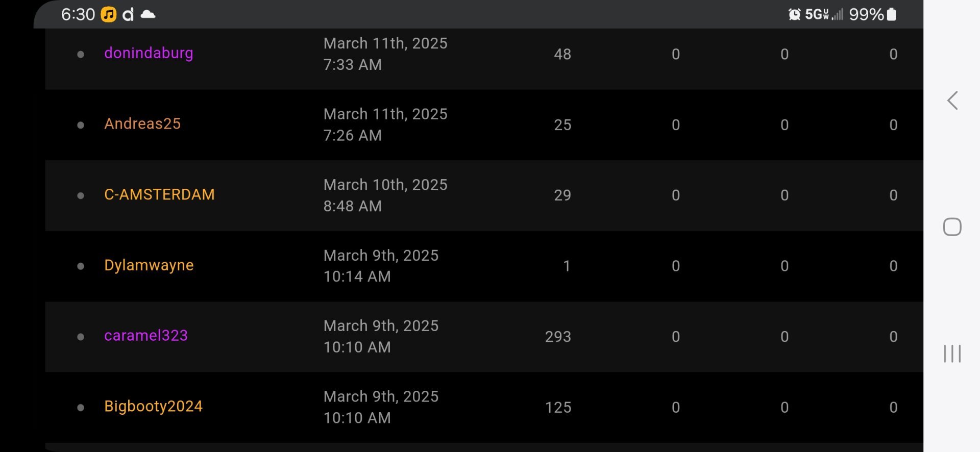Tap the music note status bar icon
980x452 pixels.
pyautogui.click(x=108, y=14)
